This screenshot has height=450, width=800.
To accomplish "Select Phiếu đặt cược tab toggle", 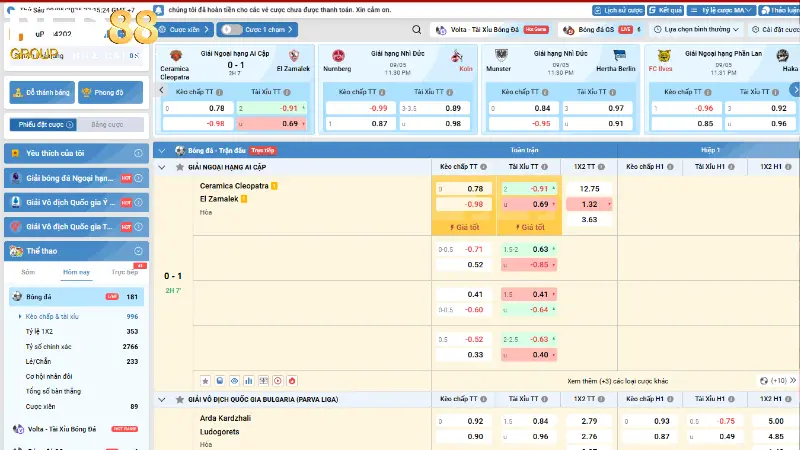I will pos(43,124).
